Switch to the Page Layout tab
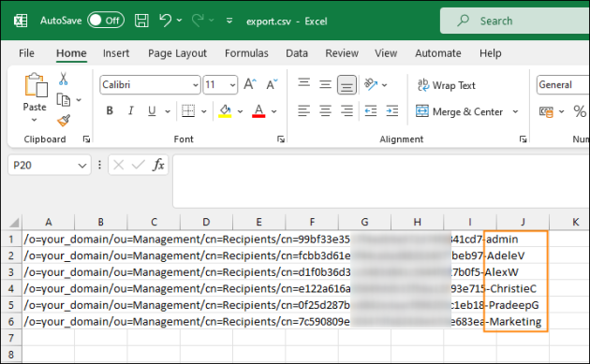The height and width of the screenshot is (364, 590). tap(177, 53)
